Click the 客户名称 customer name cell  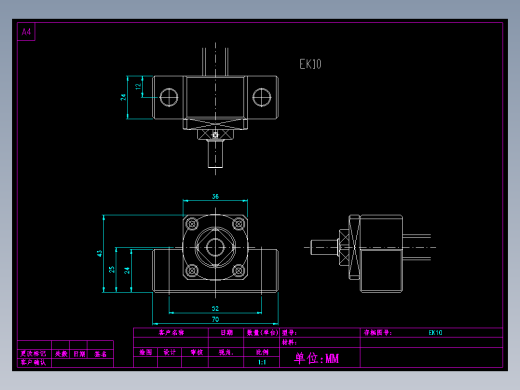[x=171, y=333]
